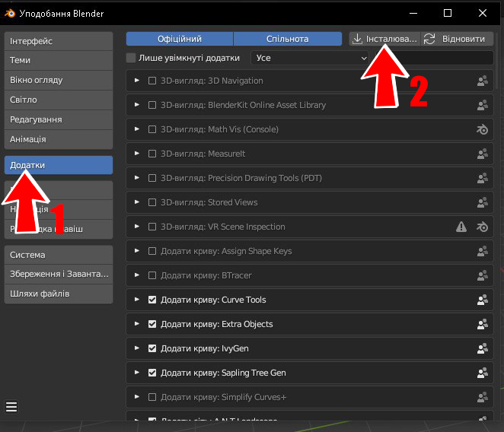
Task: Toggle the Офіційний add-on filter
Action: pyautogui.click(x=180, y=39)
